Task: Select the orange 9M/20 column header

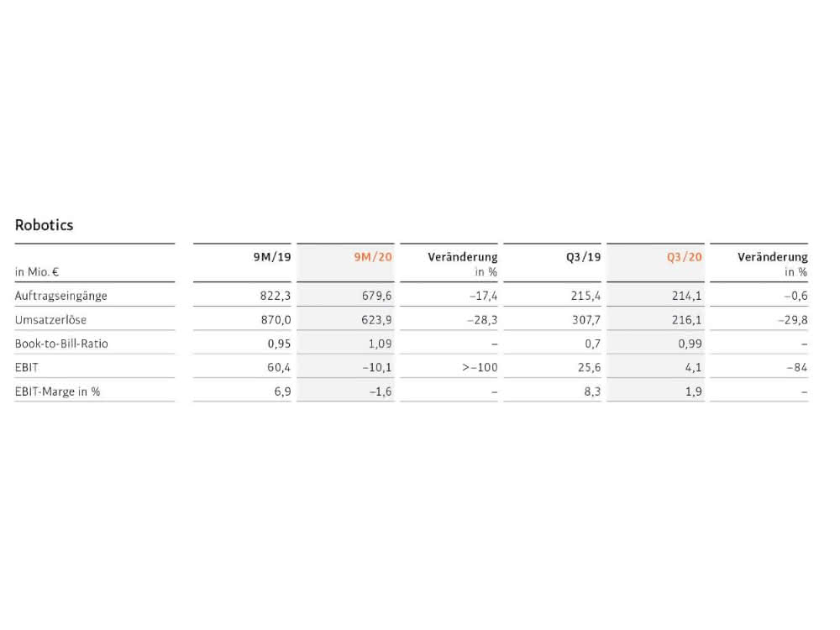Action: (373, 257)
